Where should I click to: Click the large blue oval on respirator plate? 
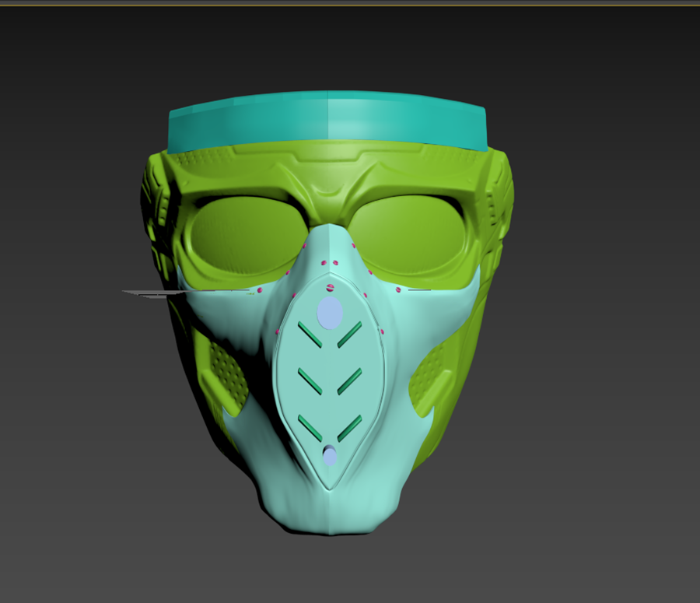point(330,312)
